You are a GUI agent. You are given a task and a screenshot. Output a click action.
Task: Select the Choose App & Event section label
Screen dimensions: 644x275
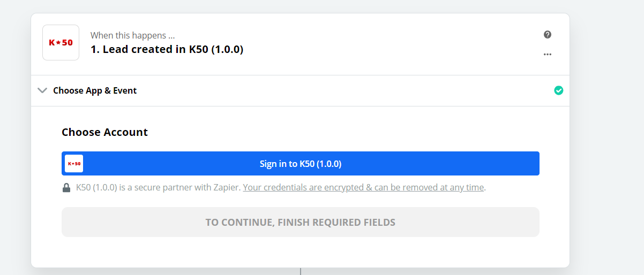tap(95, 90)
